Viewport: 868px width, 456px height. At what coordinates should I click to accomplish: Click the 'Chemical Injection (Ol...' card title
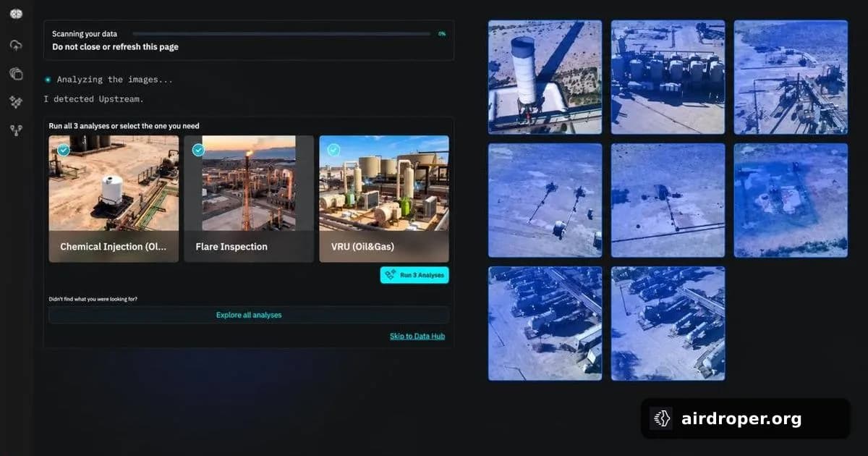click(114, 247)
